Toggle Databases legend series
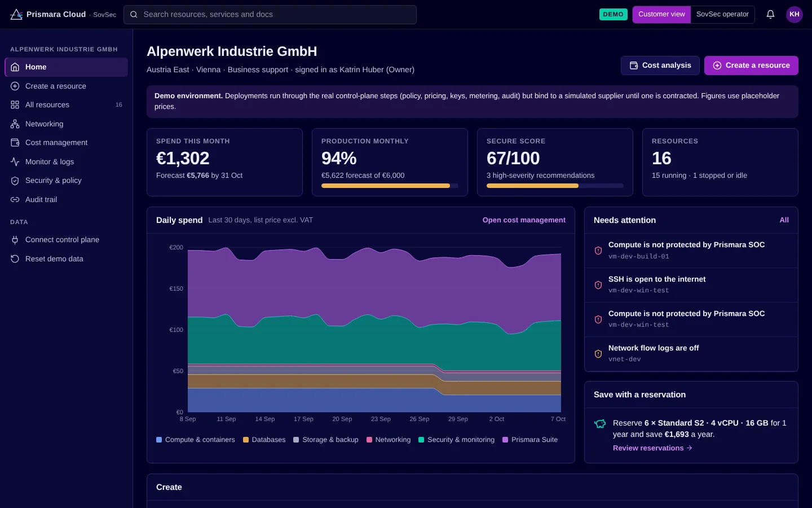 coord(264,440)
